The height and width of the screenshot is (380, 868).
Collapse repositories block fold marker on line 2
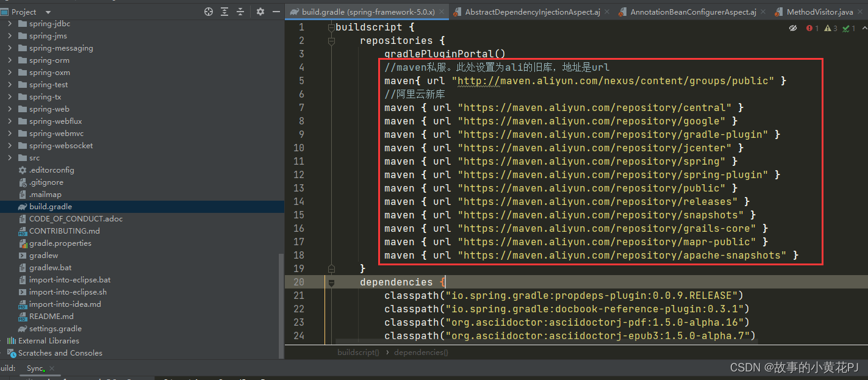pyautogui.click(x=331, y=41)
